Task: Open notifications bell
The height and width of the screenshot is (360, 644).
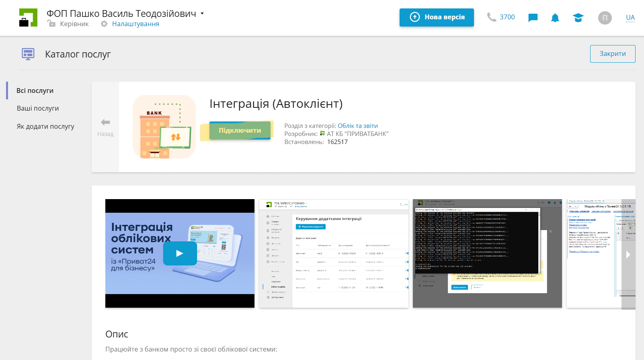Action: coord(555,18)
